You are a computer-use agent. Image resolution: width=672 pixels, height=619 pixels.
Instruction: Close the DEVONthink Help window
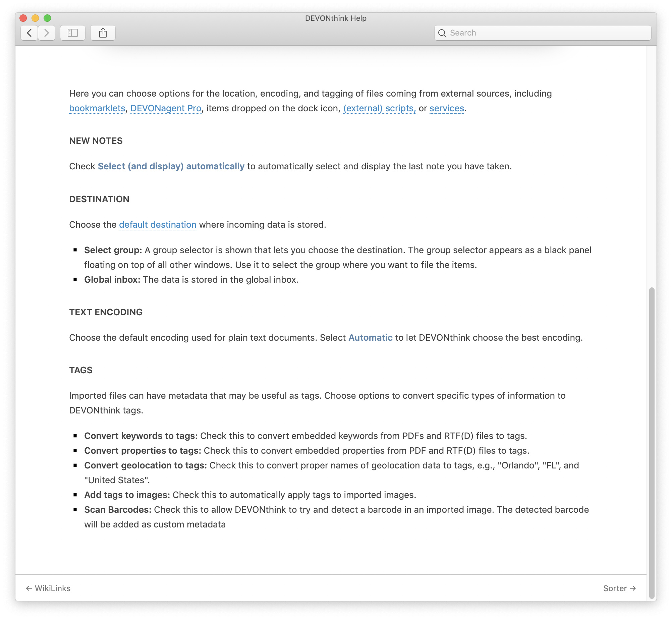click(x=23, y=18)
